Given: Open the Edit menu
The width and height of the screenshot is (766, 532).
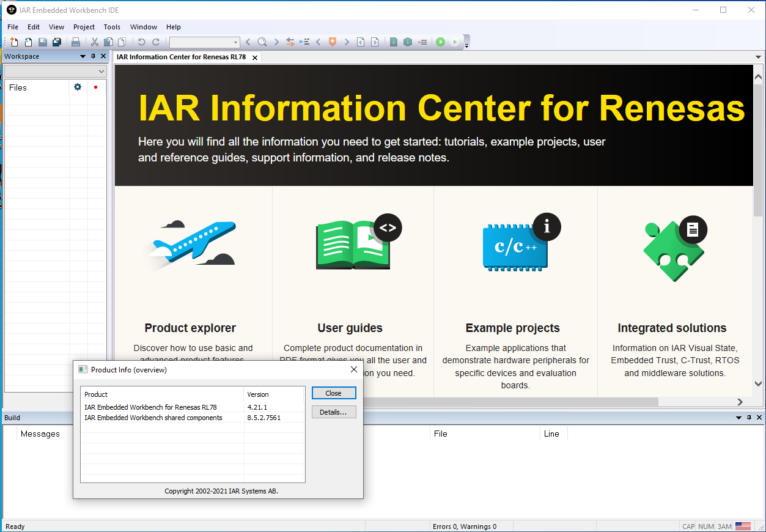Looking at the screenshot, I should tap(34, 27).
